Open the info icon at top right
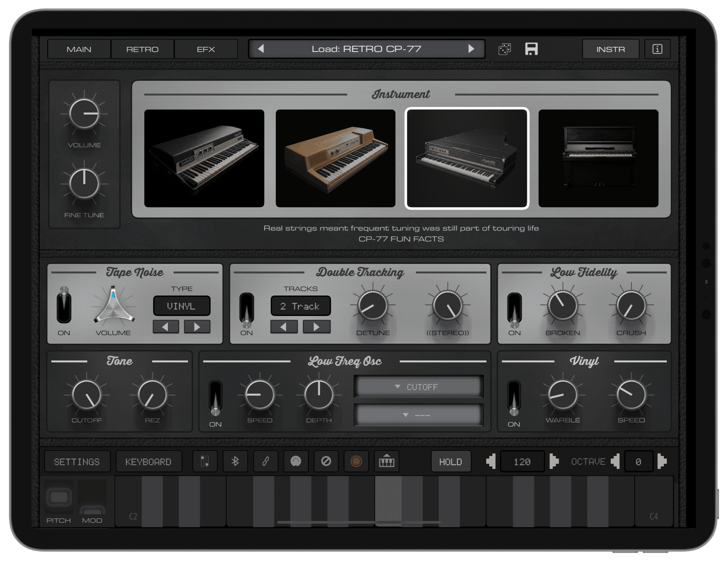 [x=657, y=49]
